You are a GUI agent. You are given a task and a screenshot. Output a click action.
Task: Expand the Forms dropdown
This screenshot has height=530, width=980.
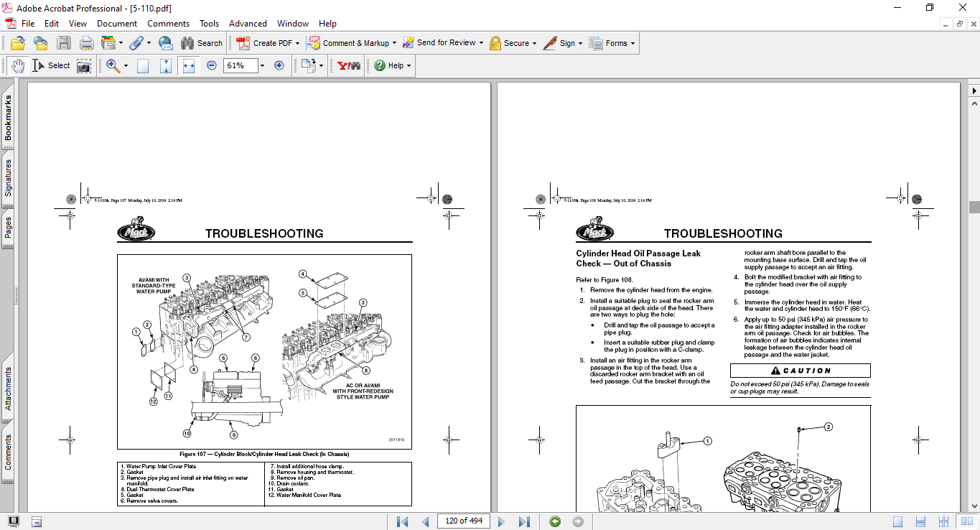coord(633,43)
